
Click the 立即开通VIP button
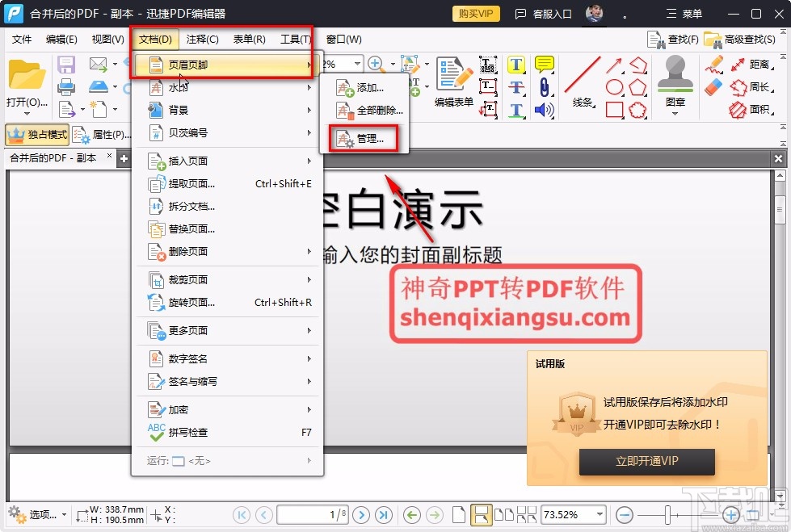646,462
